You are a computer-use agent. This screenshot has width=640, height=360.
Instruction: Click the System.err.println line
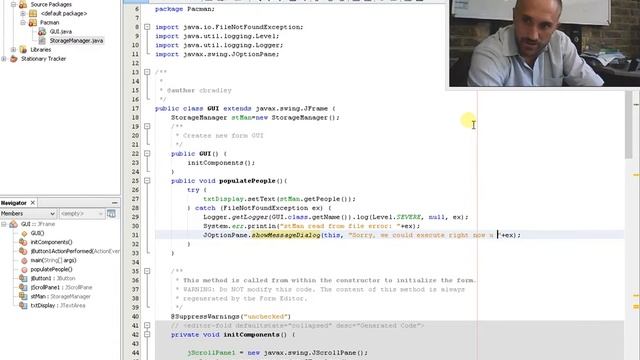pos(311,226)
